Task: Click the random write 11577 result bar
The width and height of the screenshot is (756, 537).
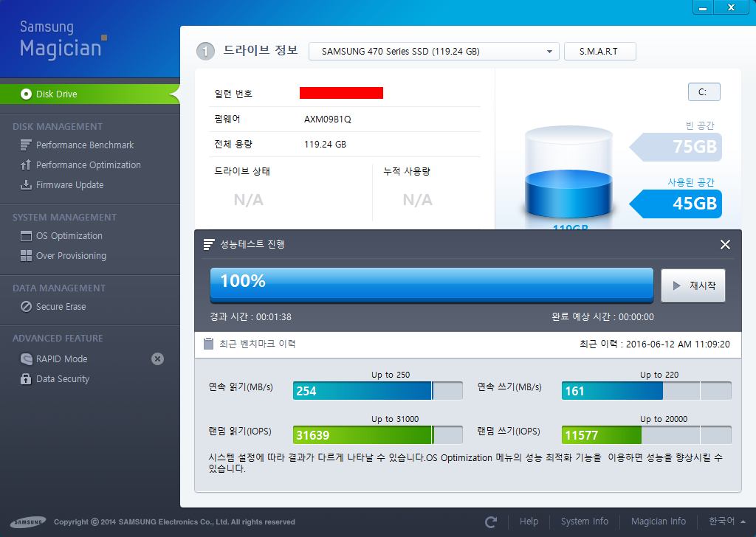Action: tap(646, 435)
